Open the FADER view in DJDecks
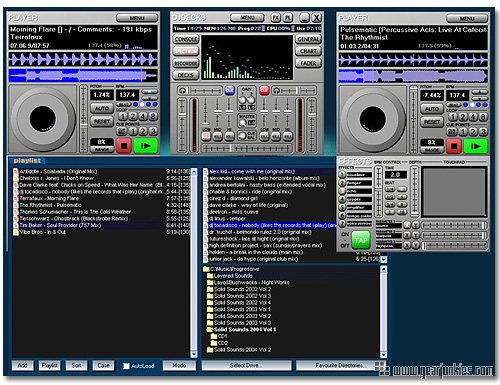500x385 pixels. point(308,63)
